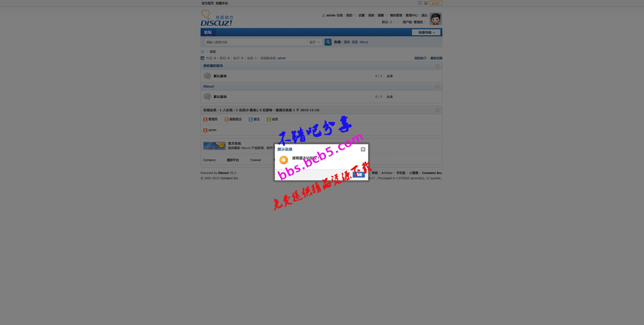Image resolution: width=644 pixels, height=325 pixels.
Task: Toggle the online members section collapse
Action: coord(437,110)
